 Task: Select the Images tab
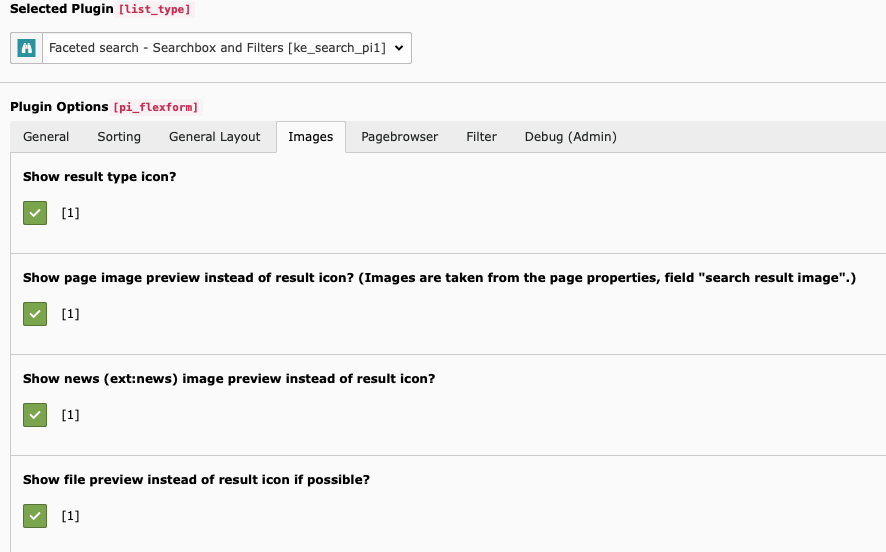coord(310,137)
